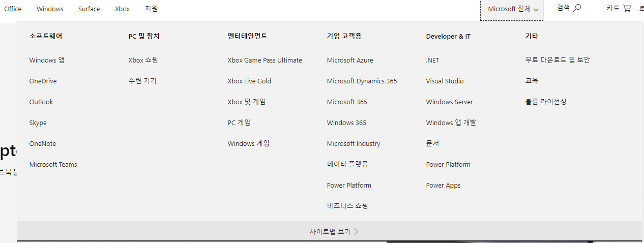Click the 엔터테인먼트 column heading
Screen dimensions: 644x243
click(247, 36)
